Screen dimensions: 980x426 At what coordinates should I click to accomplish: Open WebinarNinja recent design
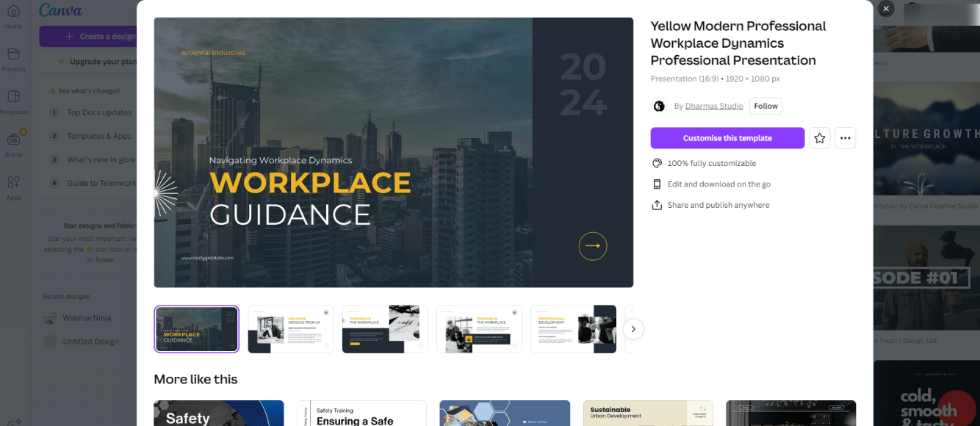pyautogui.click(x=88, y=319)
